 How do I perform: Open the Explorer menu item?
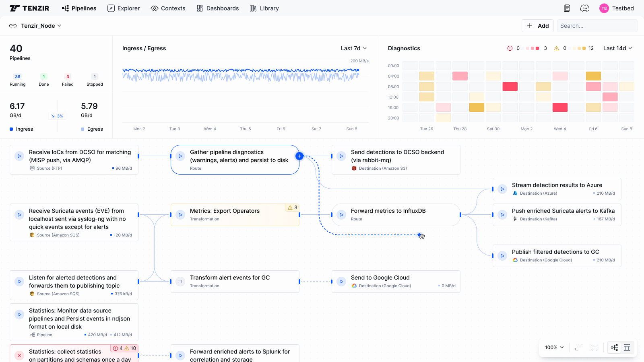[x=124, y=8]
